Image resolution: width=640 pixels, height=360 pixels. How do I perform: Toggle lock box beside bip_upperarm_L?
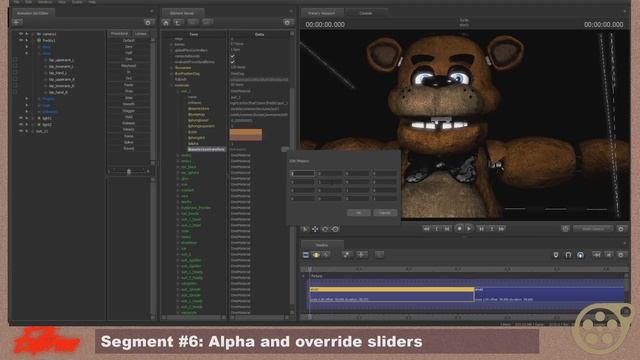click(16, 60)
